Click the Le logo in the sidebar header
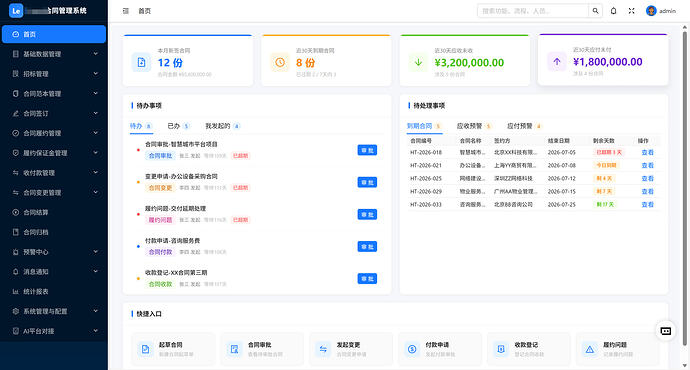690x370 pixels. [16, 11]
